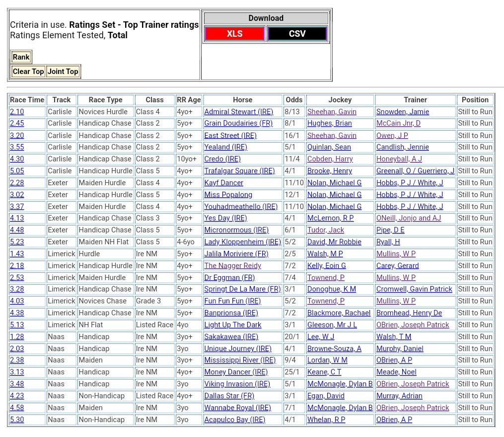Click horse Trafalgar Square (IRE)
504x437 pixels.
(239, 171)
